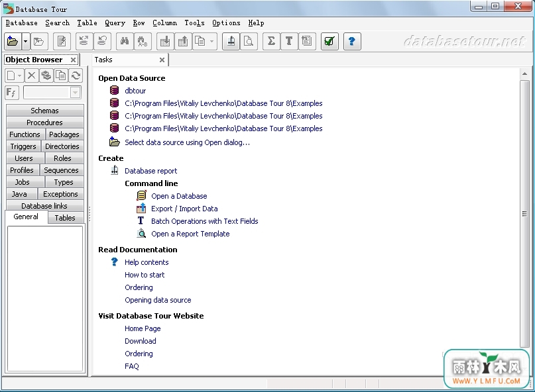Switch to the General tab
Screen dimensions: 535x392
pyautogui.click(x=26, y=217)
